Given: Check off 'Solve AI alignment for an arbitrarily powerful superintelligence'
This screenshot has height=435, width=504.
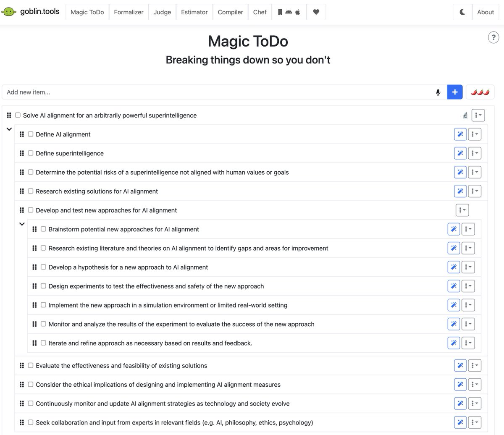Looking at the screenshot, I should (x=18, y=115).
